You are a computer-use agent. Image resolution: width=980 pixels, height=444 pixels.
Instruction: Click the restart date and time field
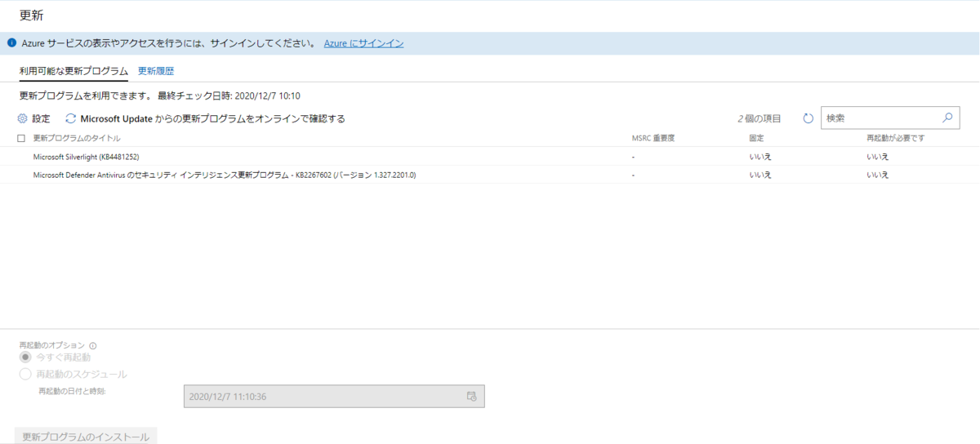coord(334,396)
